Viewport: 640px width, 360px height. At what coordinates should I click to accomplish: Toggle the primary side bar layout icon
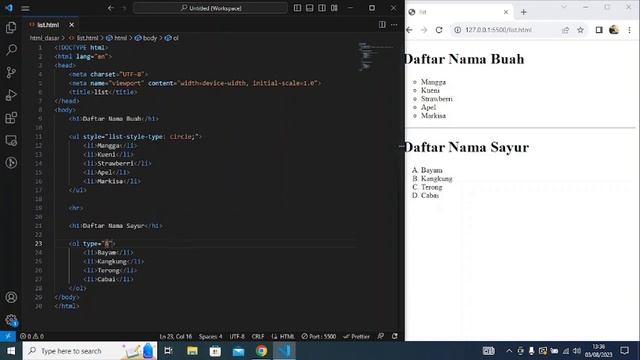(297, 8)
